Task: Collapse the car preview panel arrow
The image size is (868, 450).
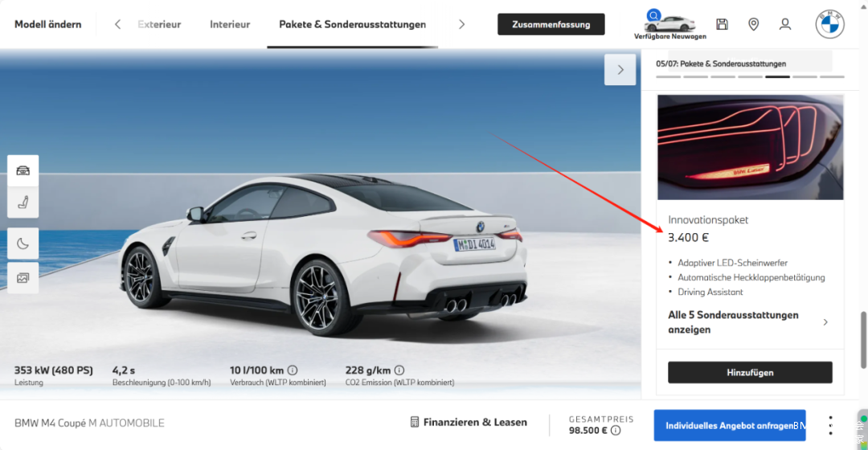Action: pos(620,70)
